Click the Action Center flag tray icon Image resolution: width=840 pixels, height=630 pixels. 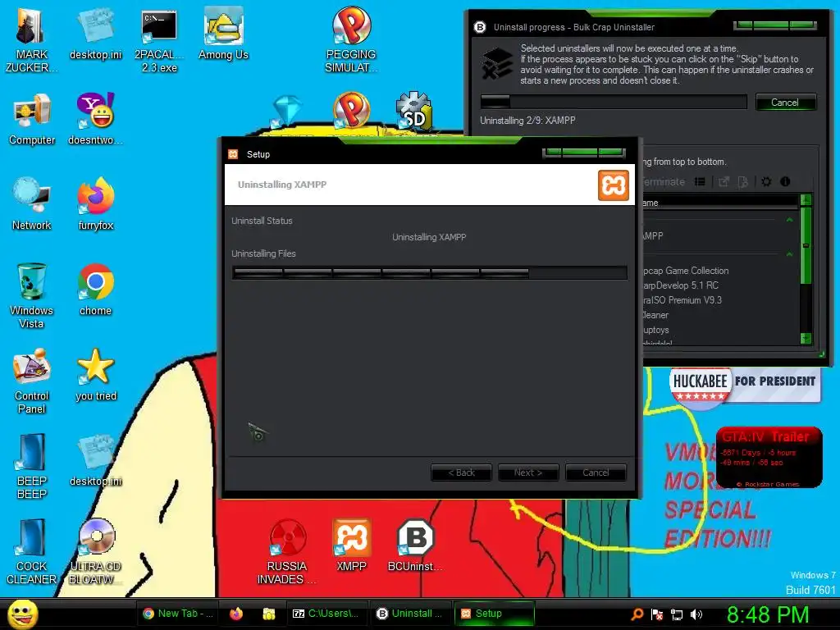[x=657, y=614]
